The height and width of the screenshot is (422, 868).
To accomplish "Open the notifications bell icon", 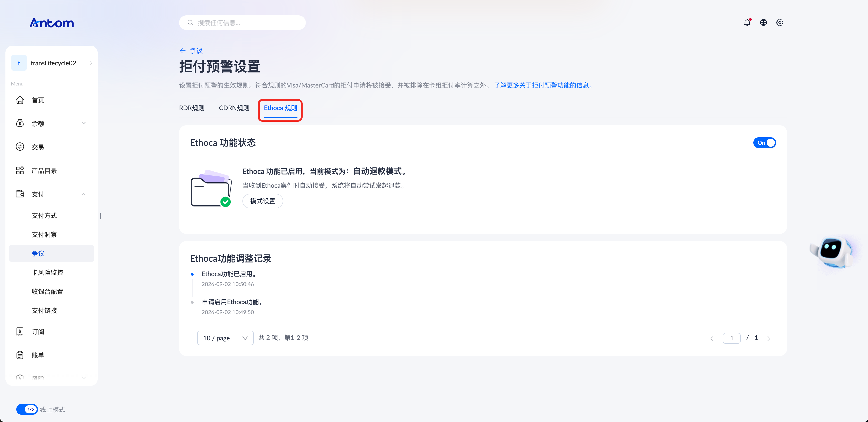I will point(747,23).
